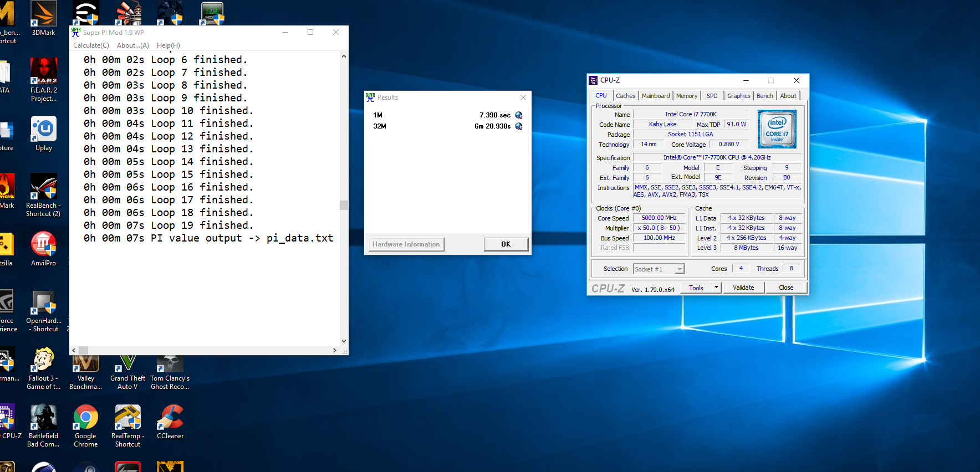Click the Validate button in CPU-Z
Viewport: 980px width, 472px height.
tap(743, 288)
